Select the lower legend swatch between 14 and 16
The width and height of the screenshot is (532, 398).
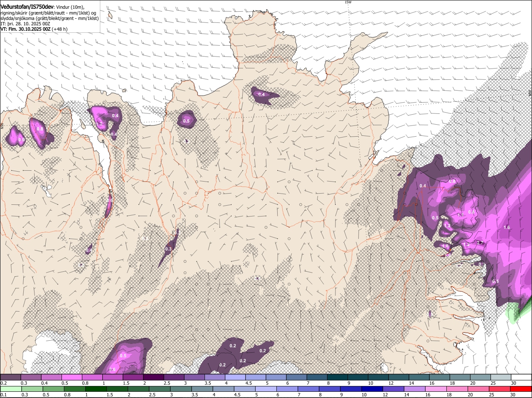[x=416, y=389]
